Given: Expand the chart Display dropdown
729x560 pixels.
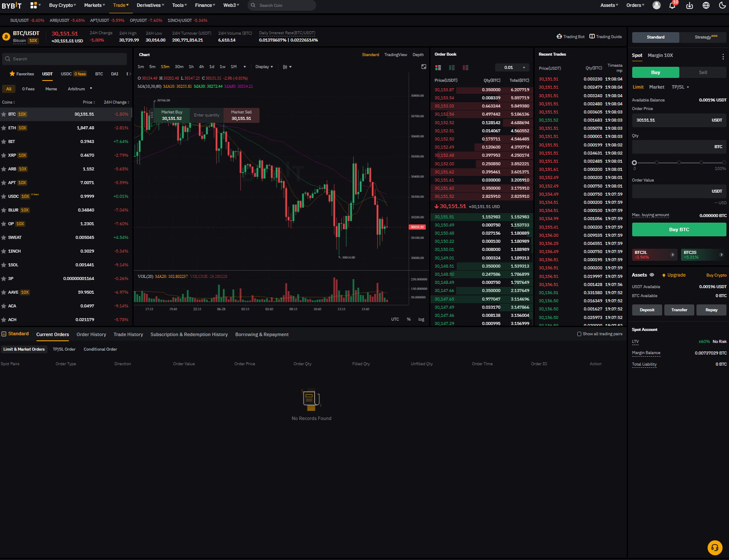Looking at the screenshot, I should tap(264, 67).
